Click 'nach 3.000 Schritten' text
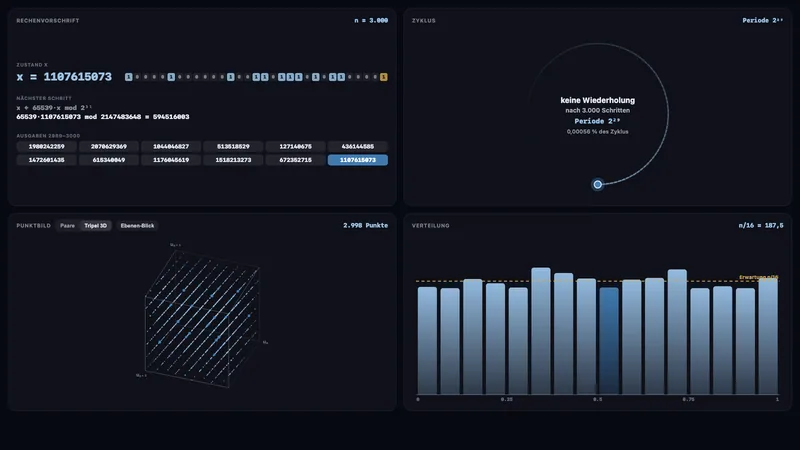Viewport: 800px width, 450px height. (597, 110)
